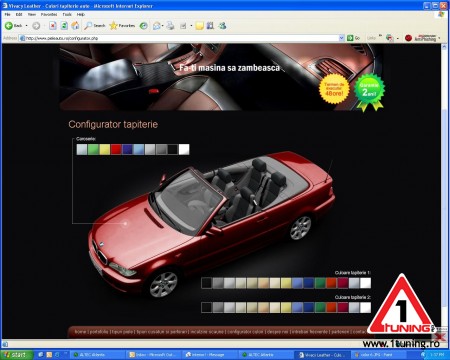
Task: Go back with the green Back arrow
Action: pos(13,26)
